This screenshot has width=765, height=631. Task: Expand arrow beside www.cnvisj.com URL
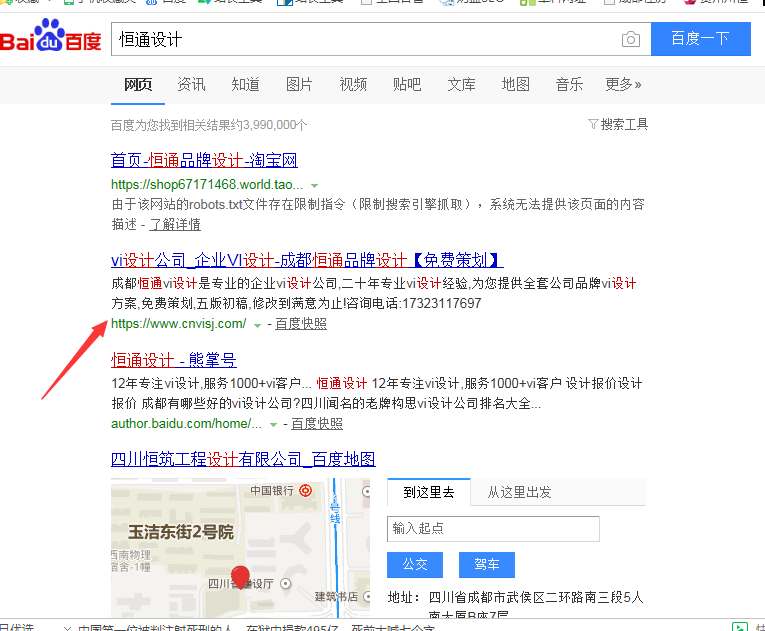[258, 325]
